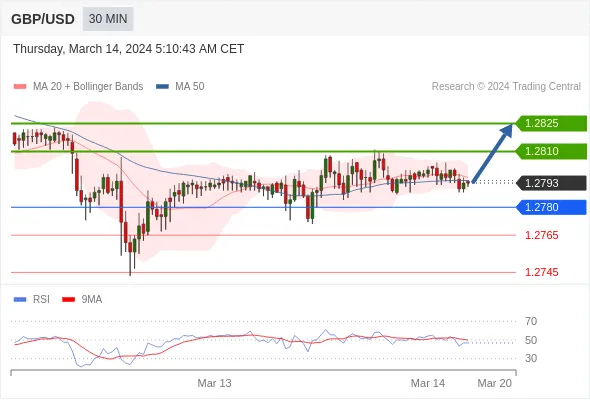Click the 9MA legend label
Screen dimensions: 590x400
pyautogui.click(x=92, y=299)
